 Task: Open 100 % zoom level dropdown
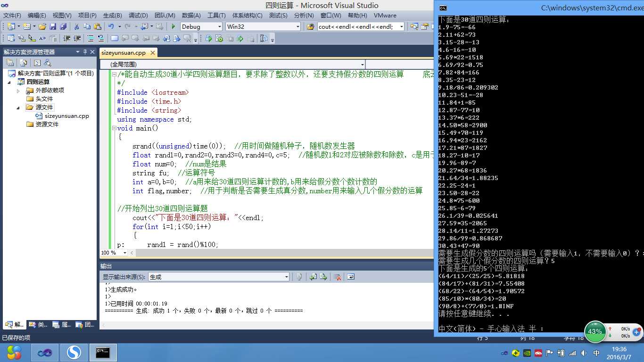pyautogui.click(x=124, y=253)
